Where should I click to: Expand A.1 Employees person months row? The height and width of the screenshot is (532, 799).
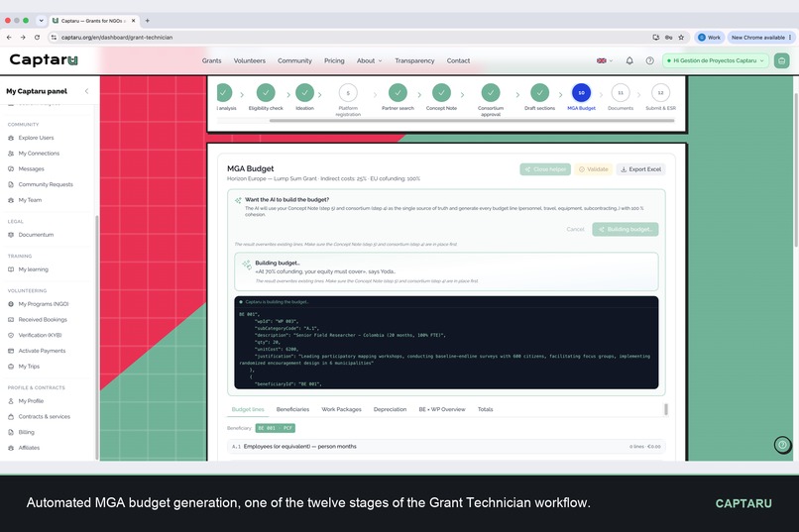coord(446,447)
